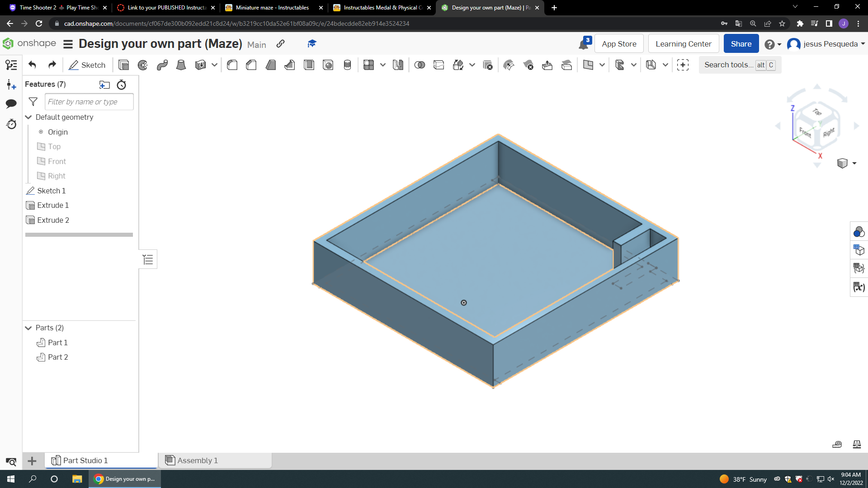Open the Learning Center
The width and height of the screenshot is (868, 488).
[x=683, y=43]
